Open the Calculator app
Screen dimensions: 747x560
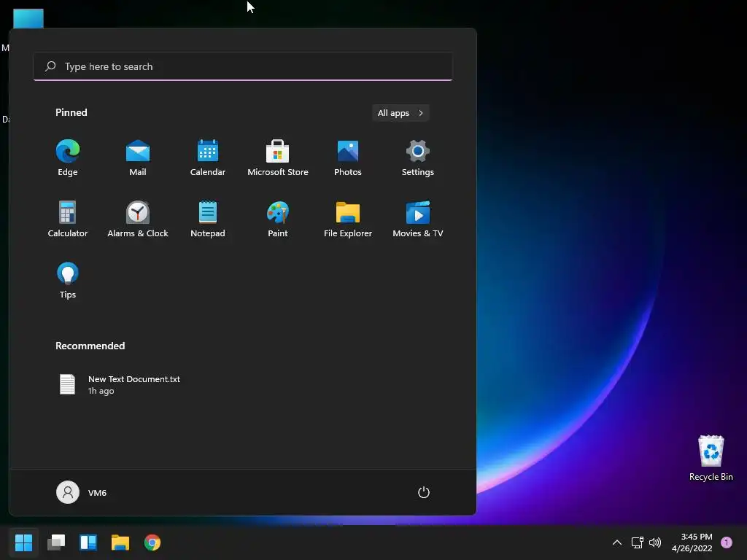tap(68, 219)
